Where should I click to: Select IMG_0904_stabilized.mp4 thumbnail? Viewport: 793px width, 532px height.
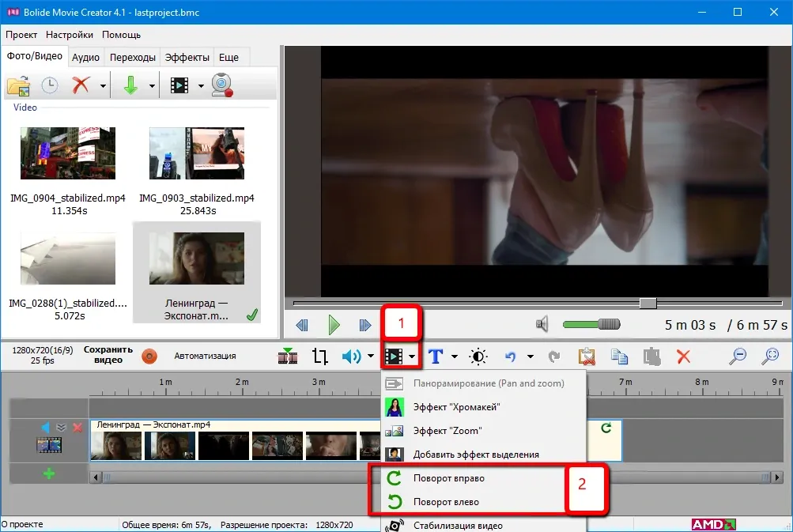[x=68, y=153]
